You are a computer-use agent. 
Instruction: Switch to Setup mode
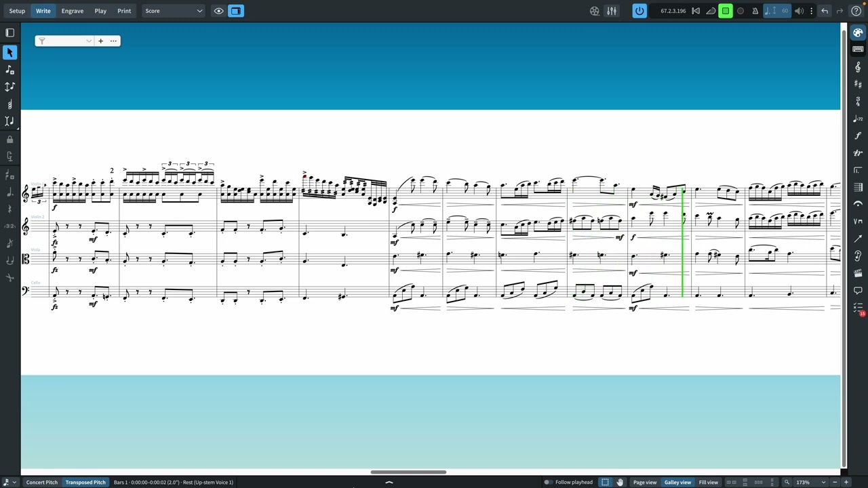pyautogui.click(x=17, y=11)
